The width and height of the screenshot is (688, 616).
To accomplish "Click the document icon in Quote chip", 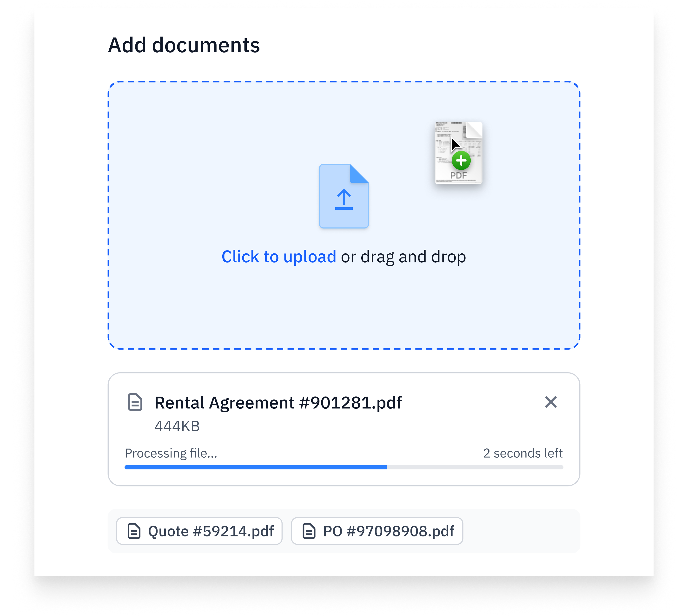I will pyautogui.click(x=134, y=531).
